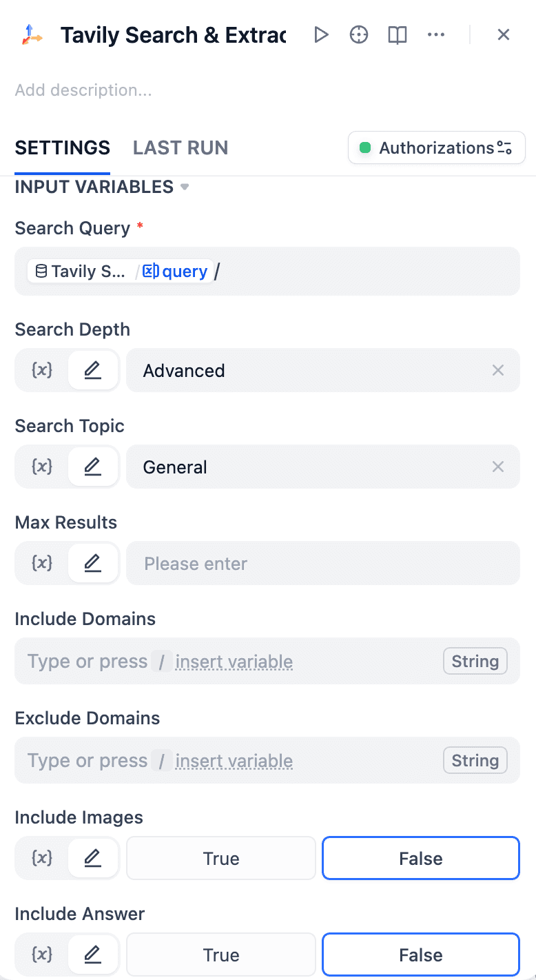Viewport: 536px width, 980px height.
Task: Set Include Images to False
Action: (x=420, y=858)
